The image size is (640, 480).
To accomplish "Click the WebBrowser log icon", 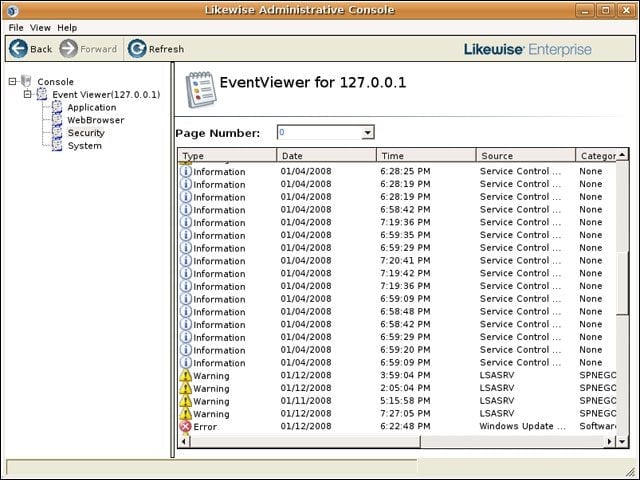I will (x=57, y=120).
